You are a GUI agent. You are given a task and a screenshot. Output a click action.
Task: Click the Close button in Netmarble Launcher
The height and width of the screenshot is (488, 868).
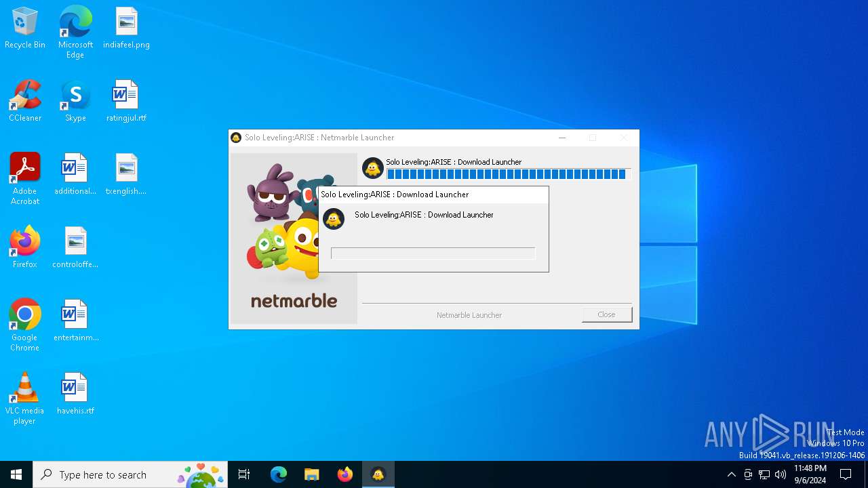click(607, 314)
